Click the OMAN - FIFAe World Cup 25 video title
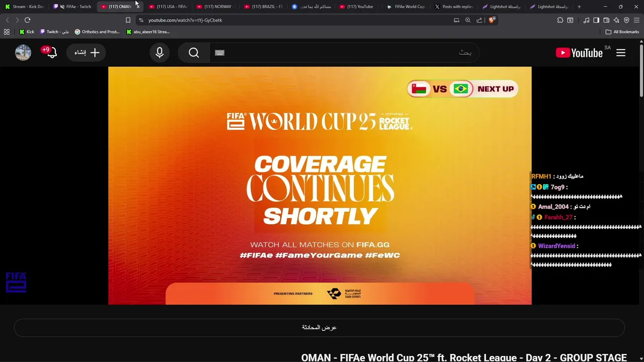The height and width of the screenshot is (362, 644). point(464,357)
